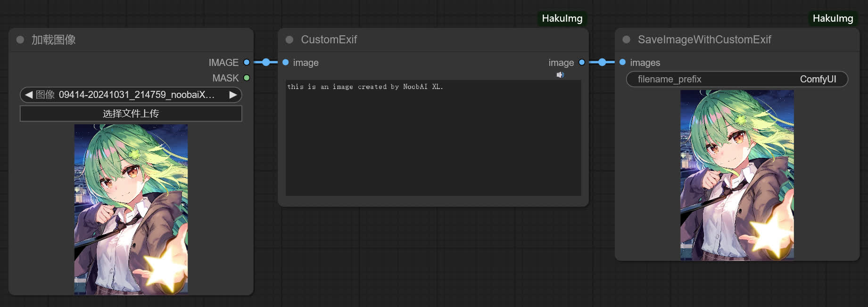Click the ComfyUI value in filename_prefix
This screenshot has width=868, height=307.
818,79
